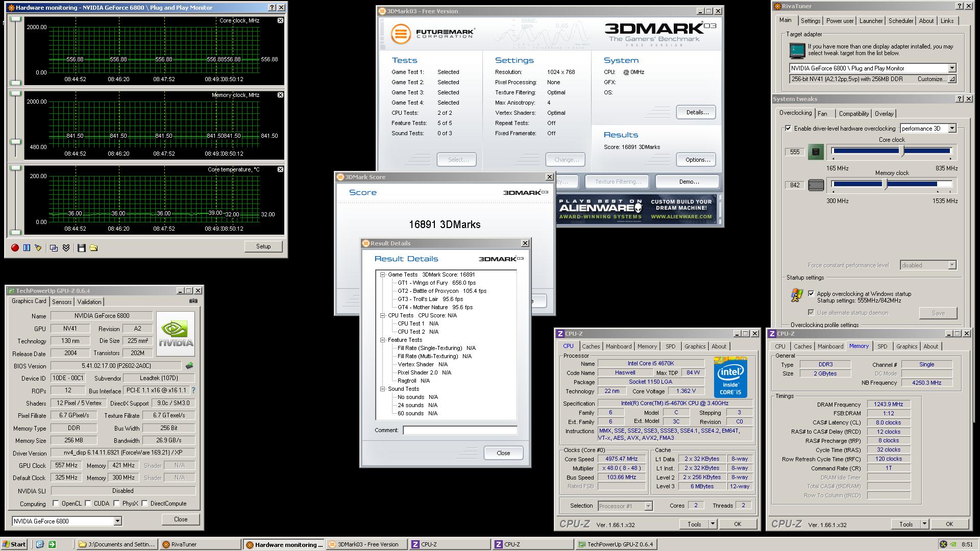Click the Demo... button in 3DMark03
The image size is (980, 551).
pos(688,182)
